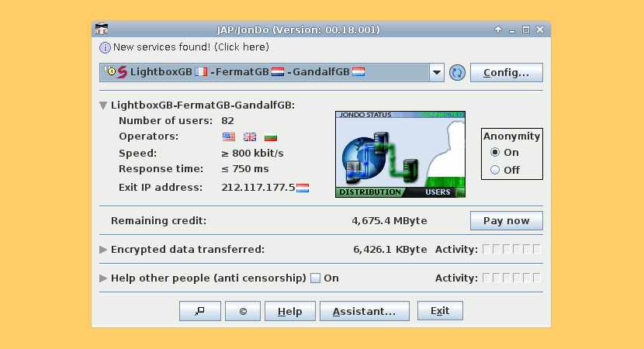This screenshot has width=644, height=349.
Task: Click the alarm clock icon in service selector
Action: pos(110,71)
